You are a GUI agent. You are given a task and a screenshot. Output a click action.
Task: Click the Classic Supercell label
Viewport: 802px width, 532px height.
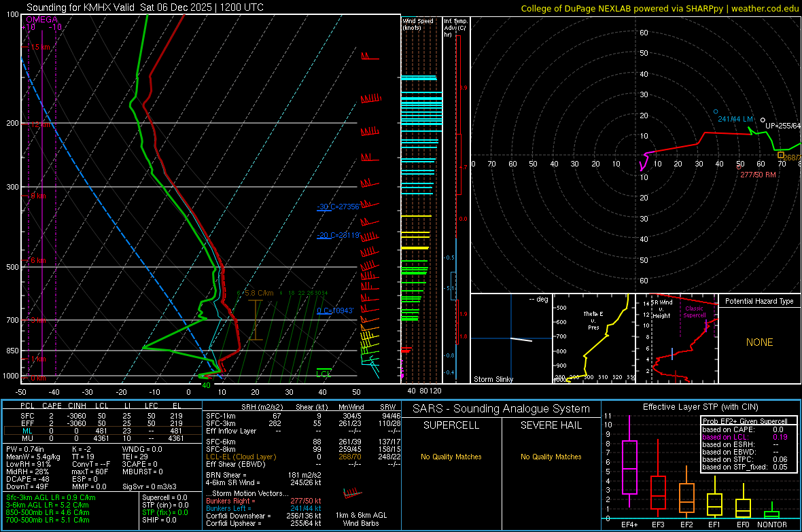tap(694, 312)
